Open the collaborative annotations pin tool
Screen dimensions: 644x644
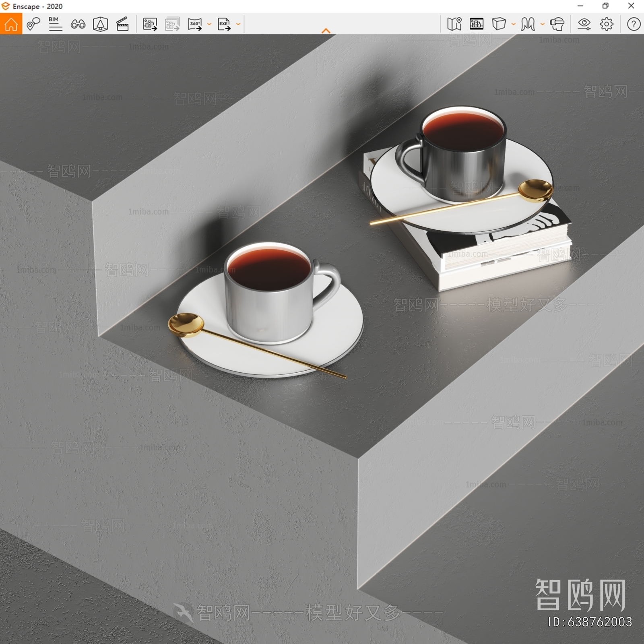click(33, 24)
